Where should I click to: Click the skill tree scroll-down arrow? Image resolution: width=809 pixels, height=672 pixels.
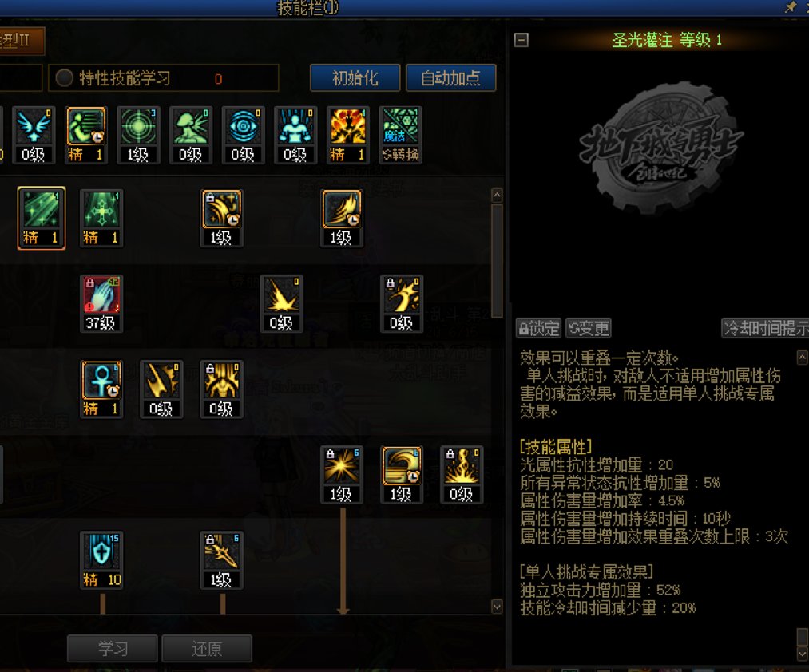[497, 607]
